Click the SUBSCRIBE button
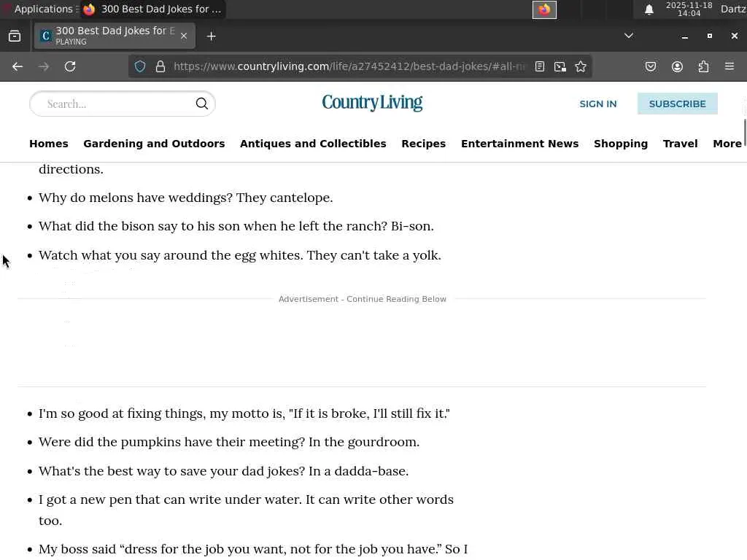The height and width of the screenshot is (560, 747). coord(678,104)
